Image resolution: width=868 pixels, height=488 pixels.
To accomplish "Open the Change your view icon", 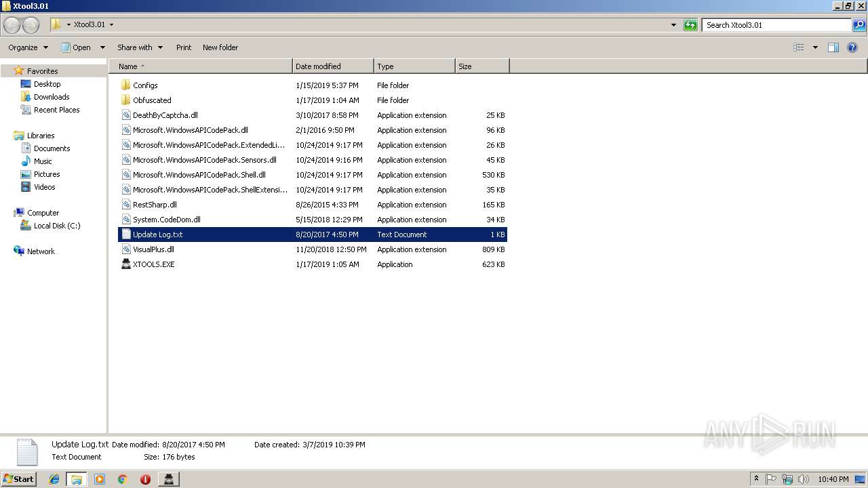I will (x=799, y=47).
